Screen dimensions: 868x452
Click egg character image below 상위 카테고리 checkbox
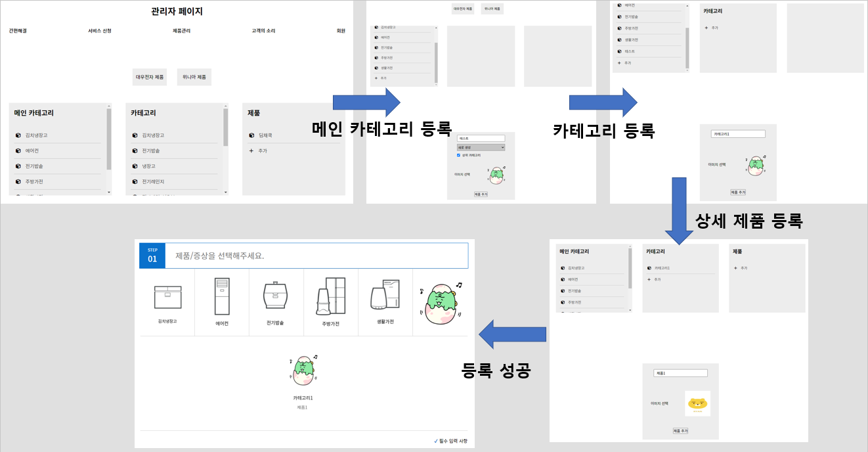pos(497,174)
